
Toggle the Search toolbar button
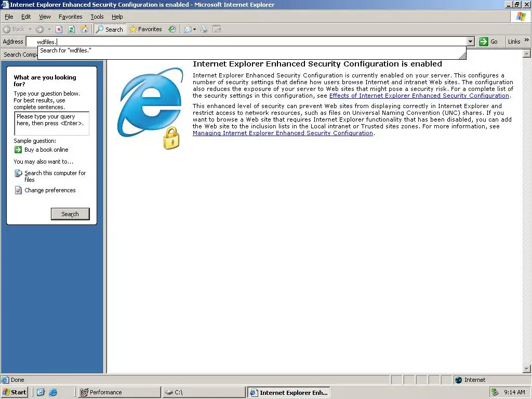110,29
